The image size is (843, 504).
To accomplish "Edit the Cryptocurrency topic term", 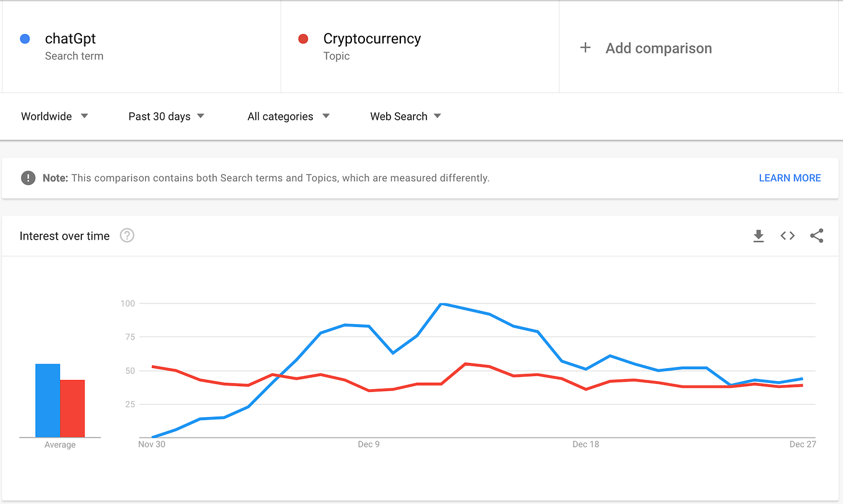I will pyautogui.click(x=372, y=39).
